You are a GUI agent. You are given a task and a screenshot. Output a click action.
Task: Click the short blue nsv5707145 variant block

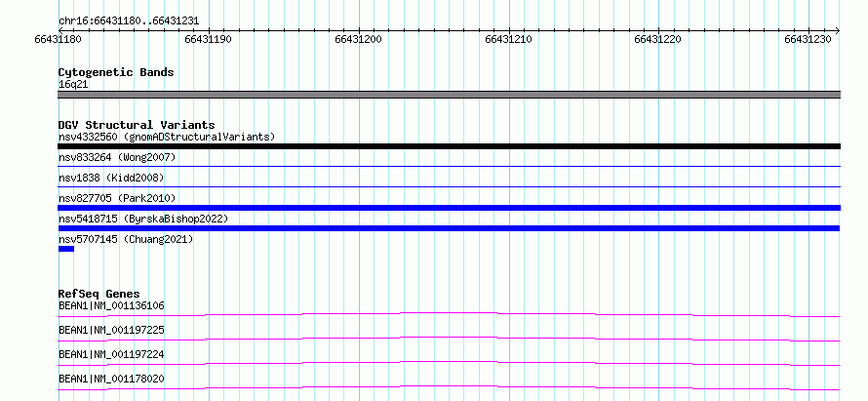[66, 249]
